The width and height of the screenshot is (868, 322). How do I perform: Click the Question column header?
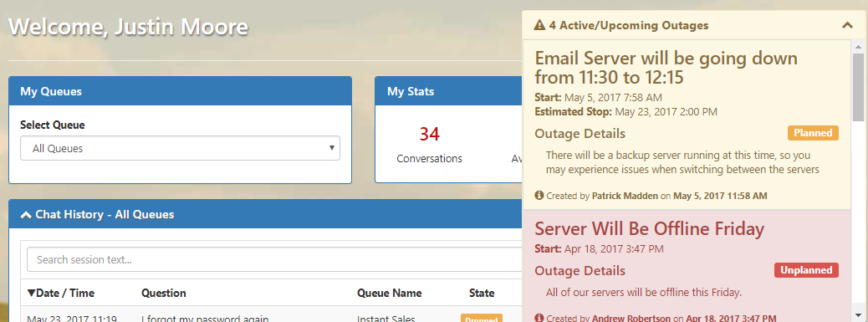click(164, 293)
